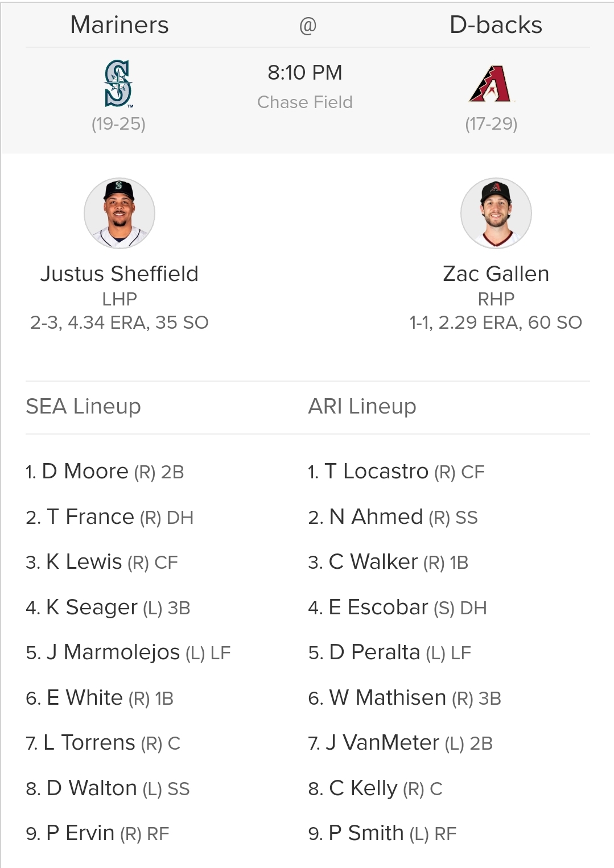Open Justus Sheffield pitcher name link
Screen dimensions: 614x868
pos(119,274)
